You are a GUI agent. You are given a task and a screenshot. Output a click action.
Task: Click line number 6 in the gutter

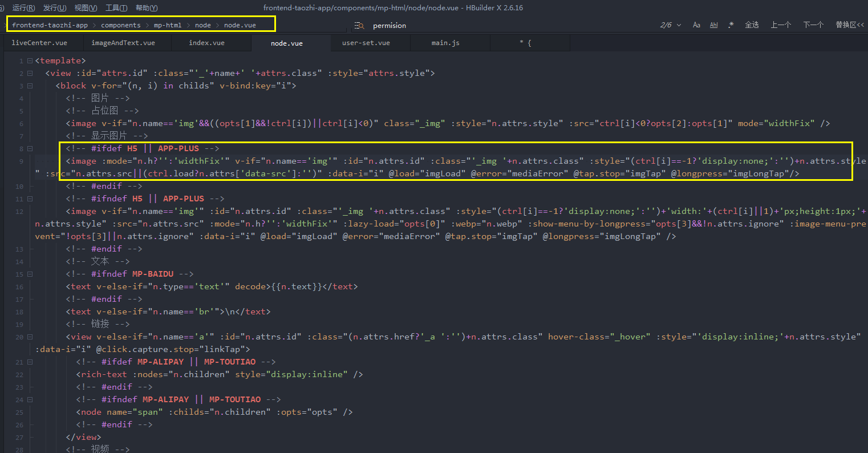(x=21, y=124)
